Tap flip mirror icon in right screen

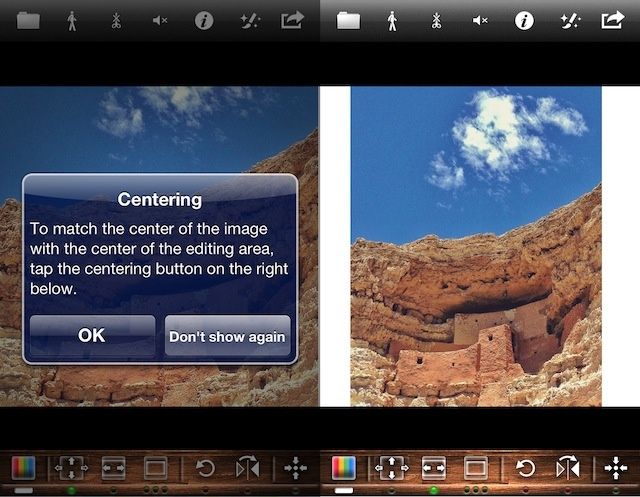pos(568,467)
